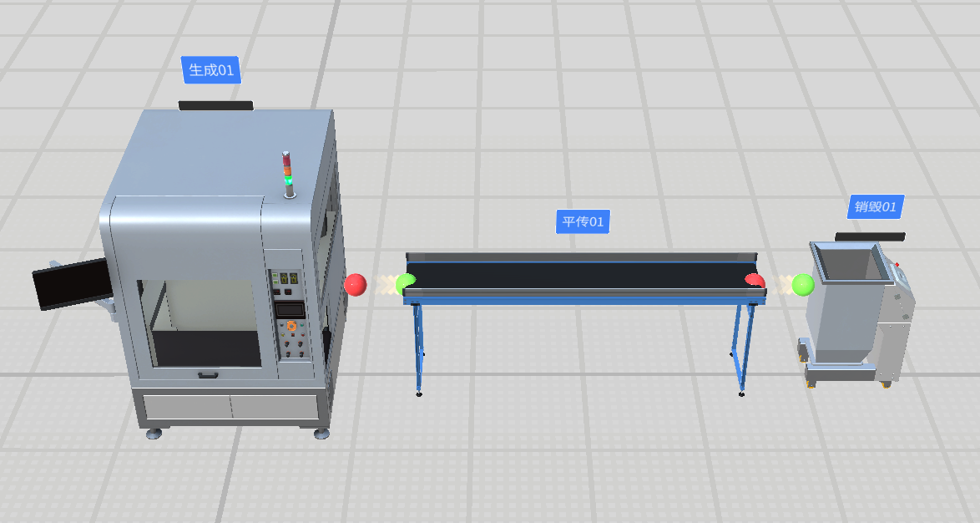
Task: Click the black nameplate atop the generator machine
Action: (x=215, y=106)
